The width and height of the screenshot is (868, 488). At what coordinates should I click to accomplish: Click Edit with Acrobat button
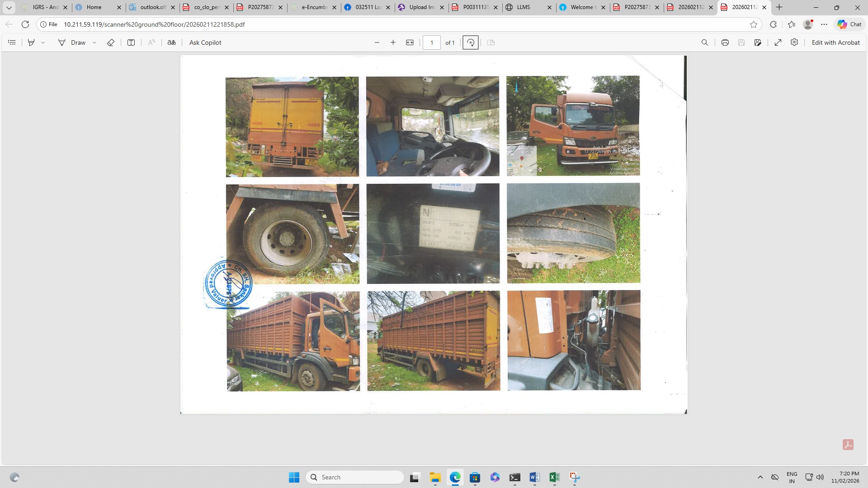835,42
